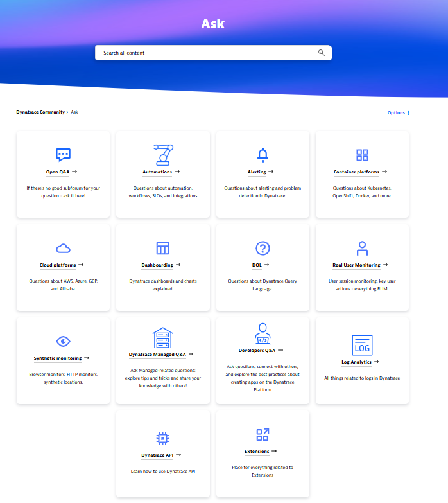Click the Dynatrace API chip icon
This screenshot has height=503, width=448.
[163, 438]
